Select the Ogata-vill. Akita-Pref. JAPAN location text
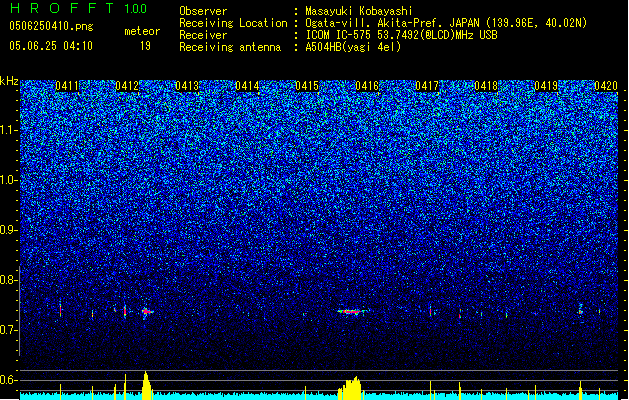 click(446, 23)
